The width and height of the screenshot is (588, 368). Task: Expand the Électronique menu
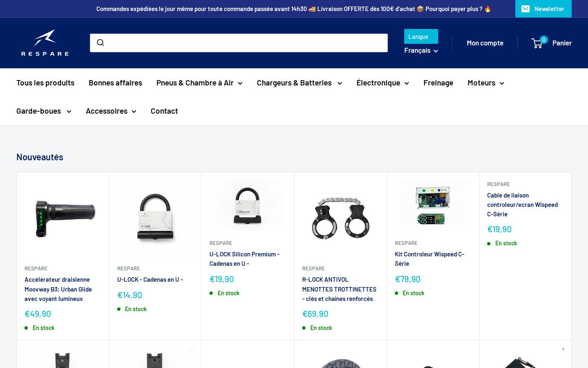pyautogui.click(x=383, y=83)
